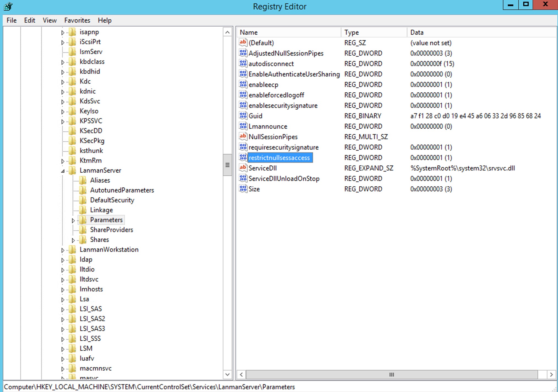Expand the LSI_SAS2 key arrow
This screenshot has width=558, height=392.
pyautogui.click(x=63, y=319)
